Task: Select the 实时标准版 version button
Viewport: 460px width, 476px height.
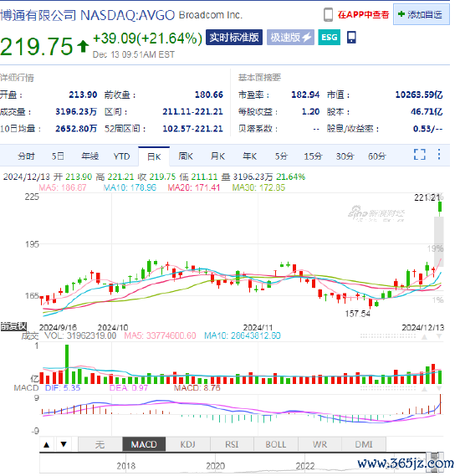Action: [x=234, y=38]
